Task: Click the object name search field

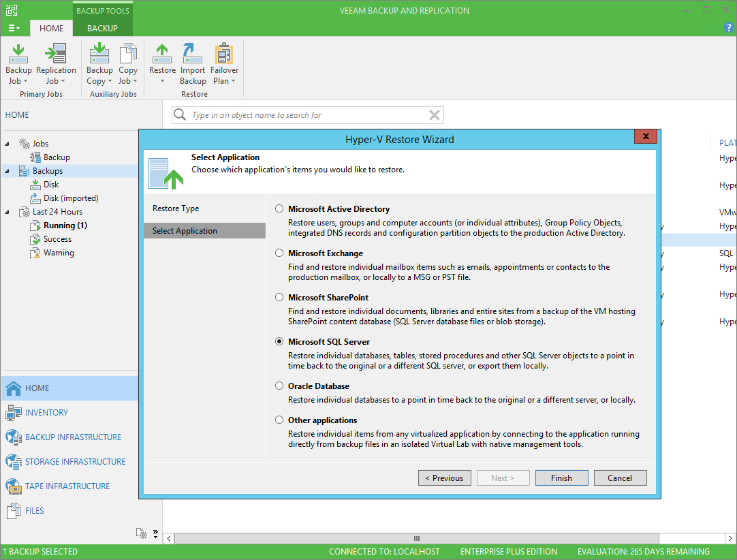Action: point(308,114)
